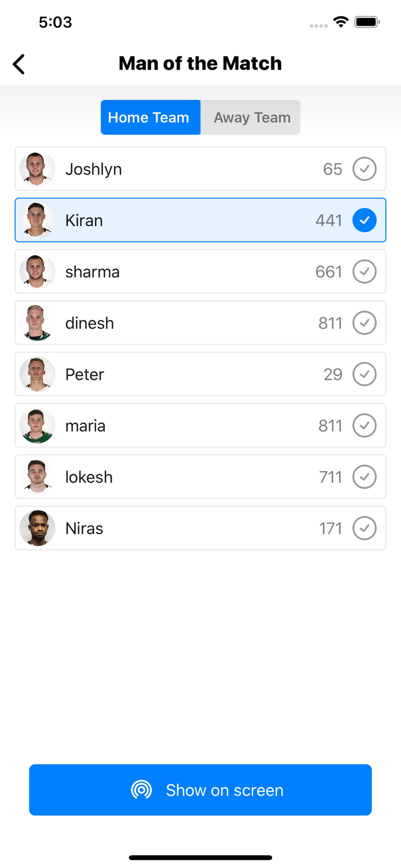Click the Wi-Fi icon in status bar

coord(340,22)
